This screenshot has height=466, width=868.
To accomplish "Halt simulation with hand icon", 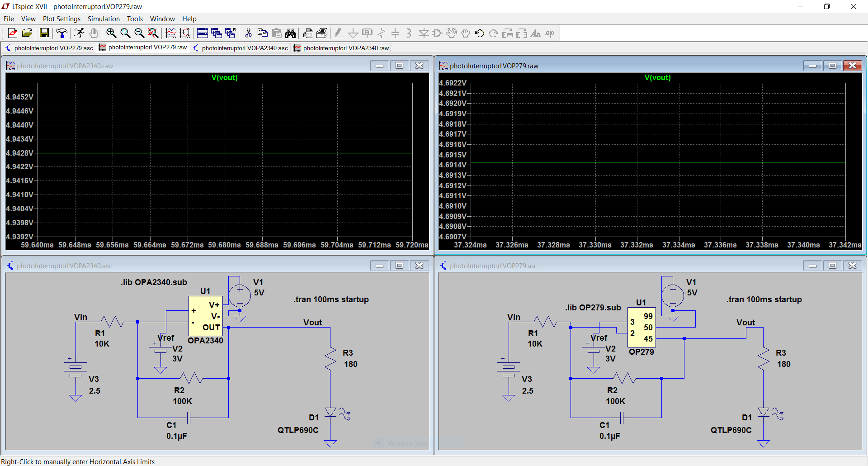I will (x=94, y=33).
